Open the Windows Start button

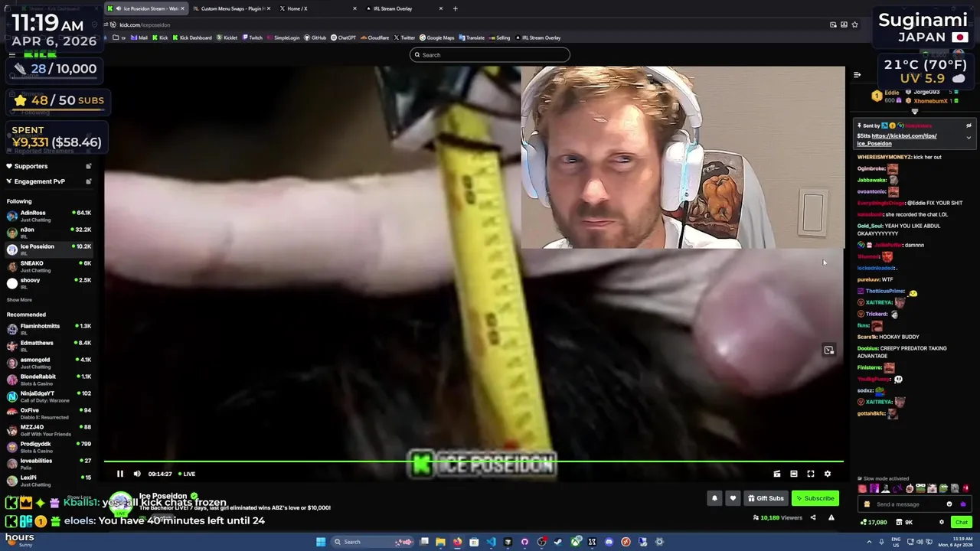321,542
